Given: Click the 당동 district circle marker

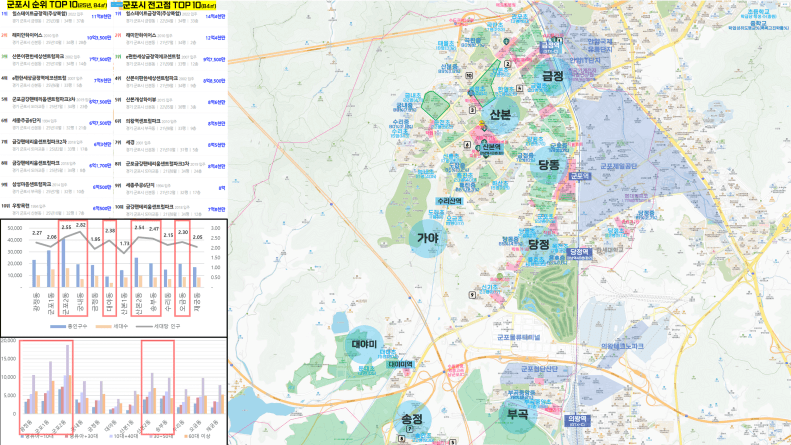Looking at the screenshot, I should coord(550,165).
